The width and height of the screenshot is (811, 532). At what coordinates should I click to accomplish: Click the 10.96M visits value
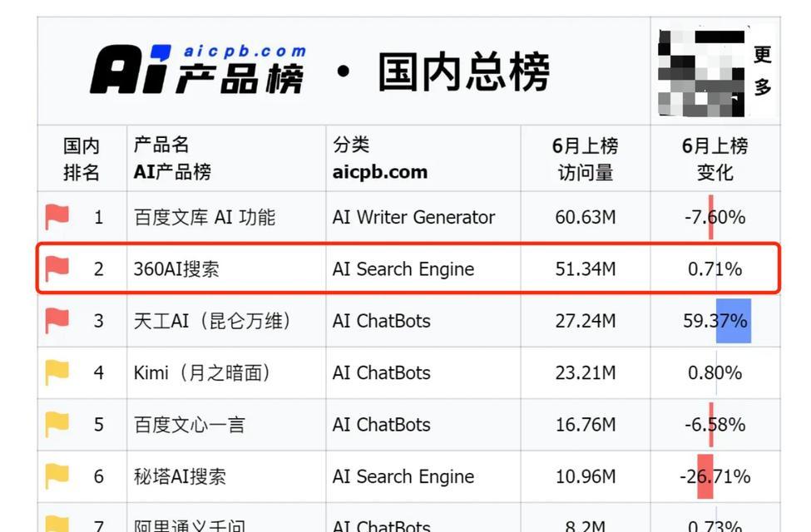point(586,476)
